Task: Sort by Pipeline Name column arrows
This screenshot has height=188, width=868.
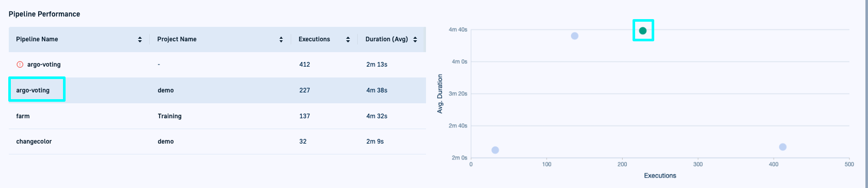Action: (140, 39)
